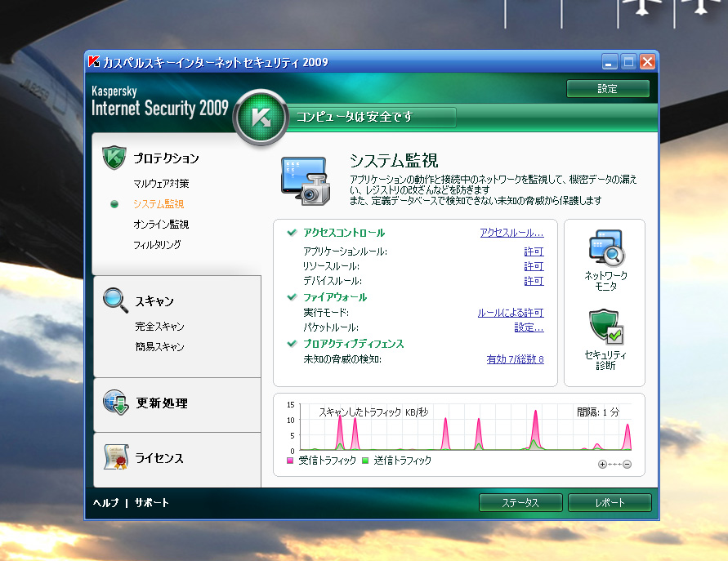Open the Security Diagnosis shield icon
The height and width of the screenshot is (561, 728).
pos(606,327)
